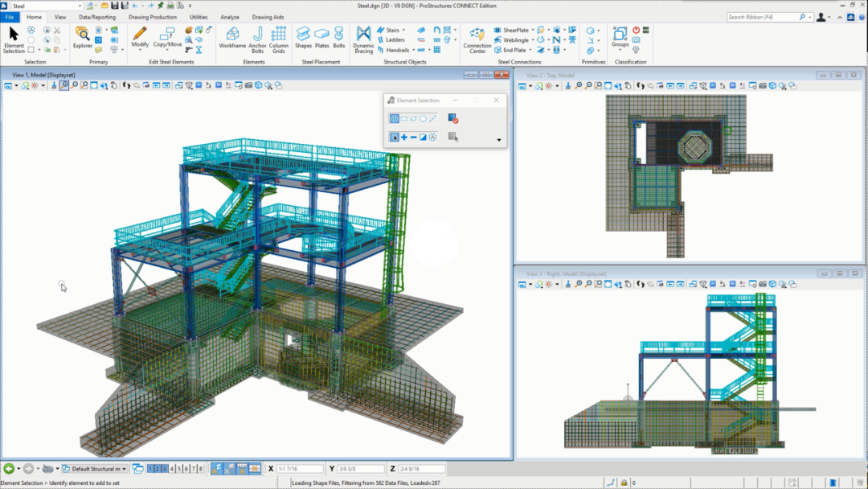
Task: Pick the Plates placement tool
Action: (321, 37)
